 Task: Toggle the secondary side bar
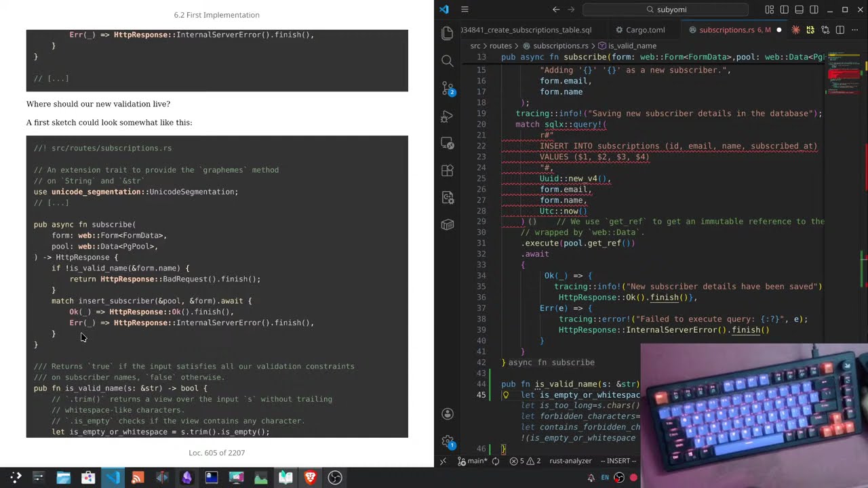(814, 9)
